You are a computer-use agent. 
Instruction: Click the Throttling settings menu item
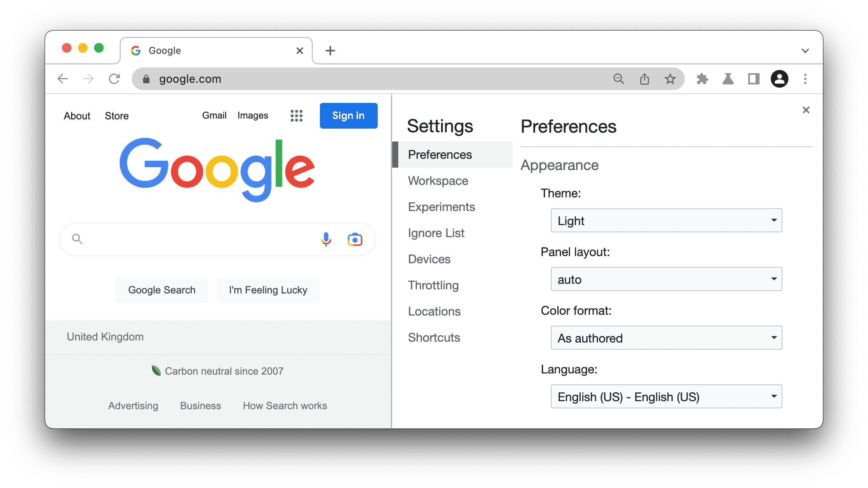(433, 285)
